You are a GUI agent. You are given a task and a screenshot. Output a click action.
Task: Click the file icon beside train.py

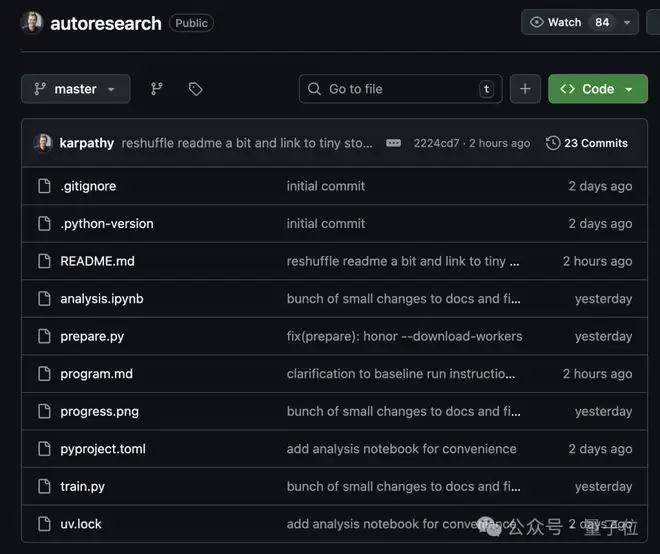(x=44, y=486)
